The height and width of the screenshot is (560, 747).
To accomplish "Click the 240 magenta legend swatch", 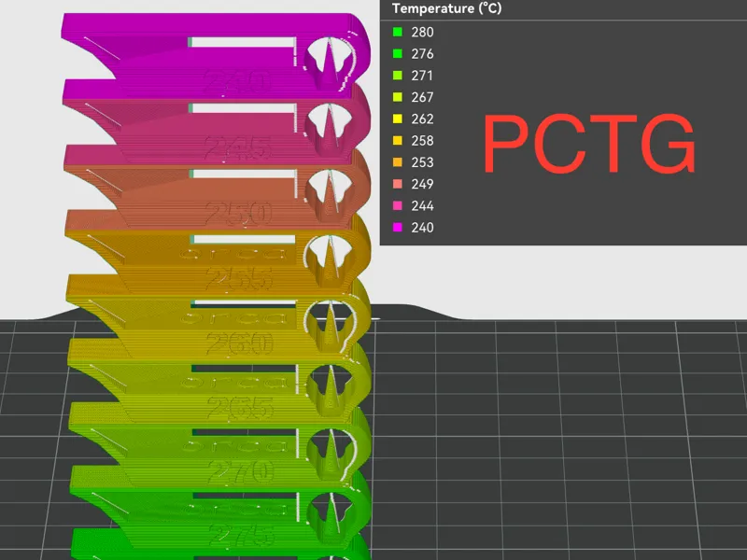I will click(x=398, y=227).
